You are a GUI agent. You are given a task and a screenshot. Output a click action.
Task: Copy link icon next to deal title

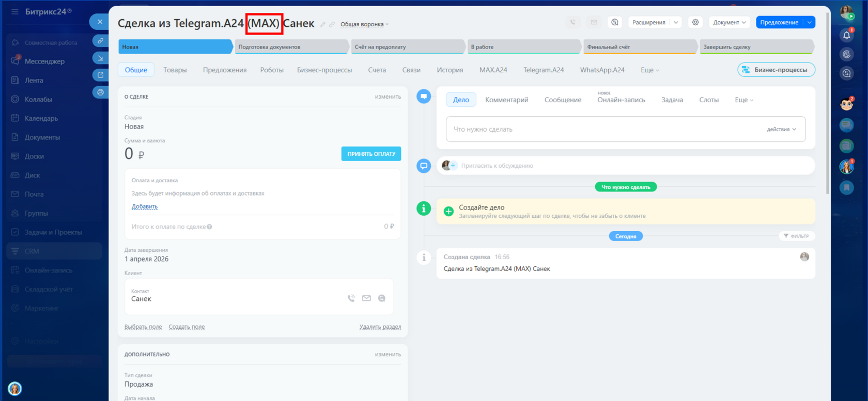[x=332, y=24]
